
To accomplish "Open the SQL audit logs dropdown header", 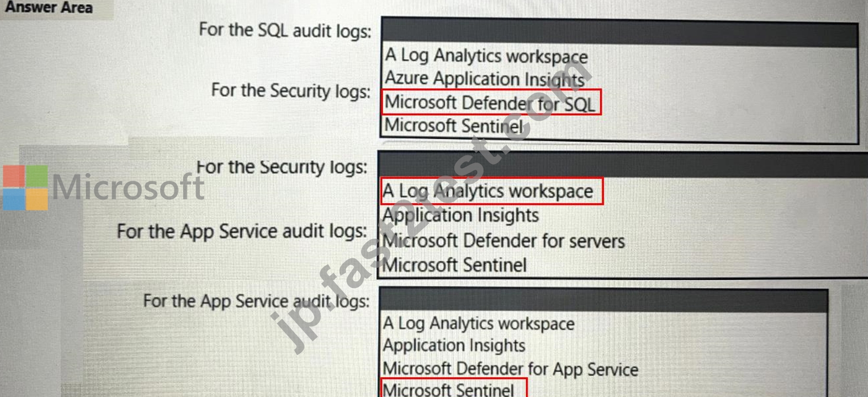I will (x=619, y=32).
